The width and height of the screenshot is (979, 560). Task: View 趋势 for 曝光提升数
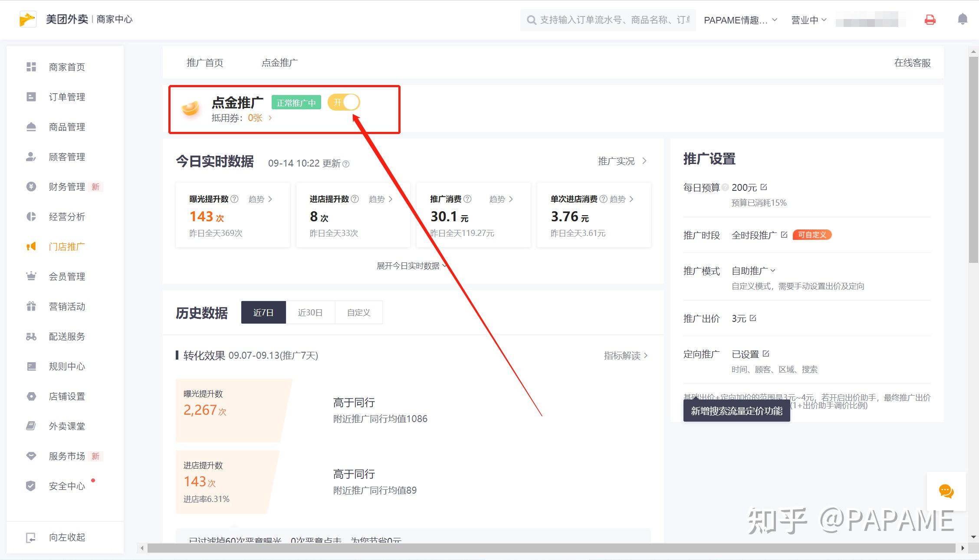(x=260, y=199)
